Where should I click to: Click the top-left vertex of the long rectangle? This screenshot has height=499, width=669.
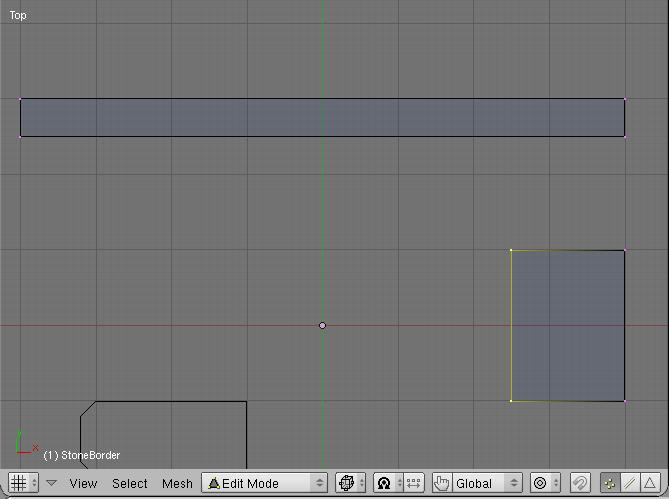click(x=20, y=99)
